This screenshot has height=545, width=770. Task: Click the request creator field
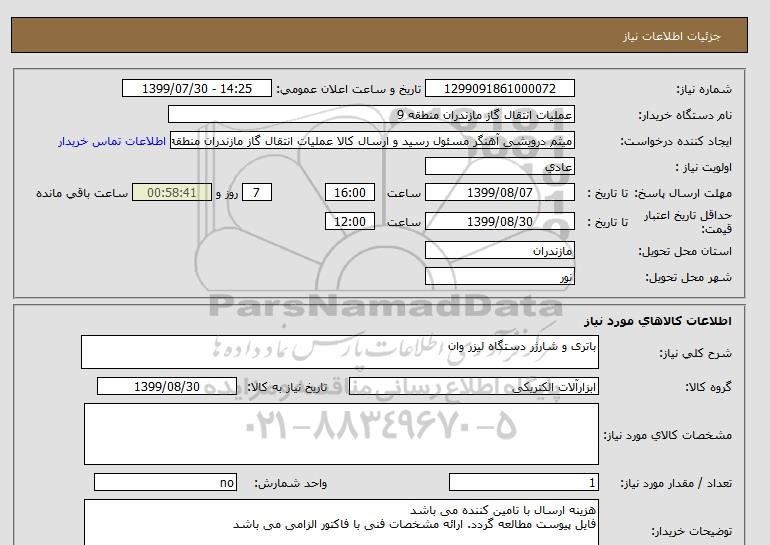coord(372,140)
